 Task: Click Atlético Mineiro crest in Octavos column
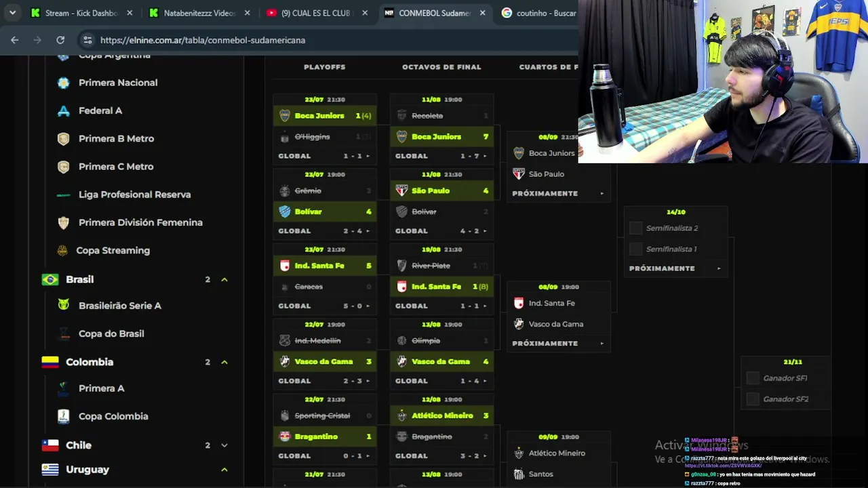coord(401,415)
